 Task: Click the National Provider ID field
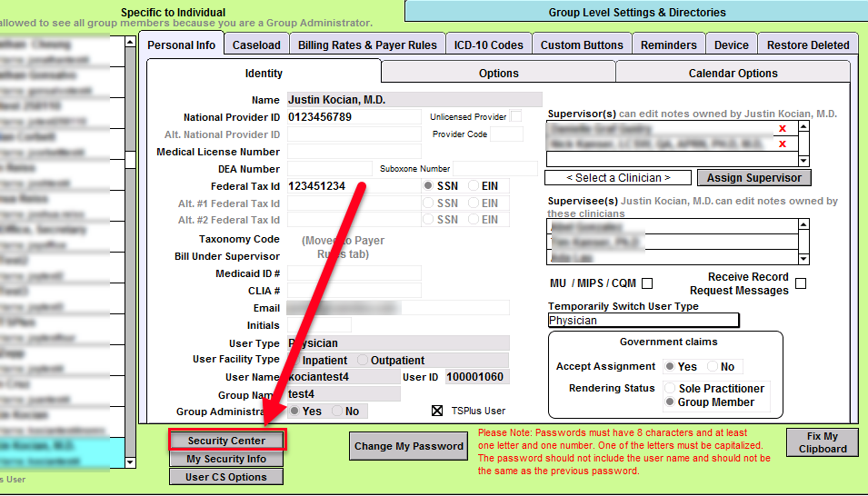pyautogui.click(x=354, y=117)
